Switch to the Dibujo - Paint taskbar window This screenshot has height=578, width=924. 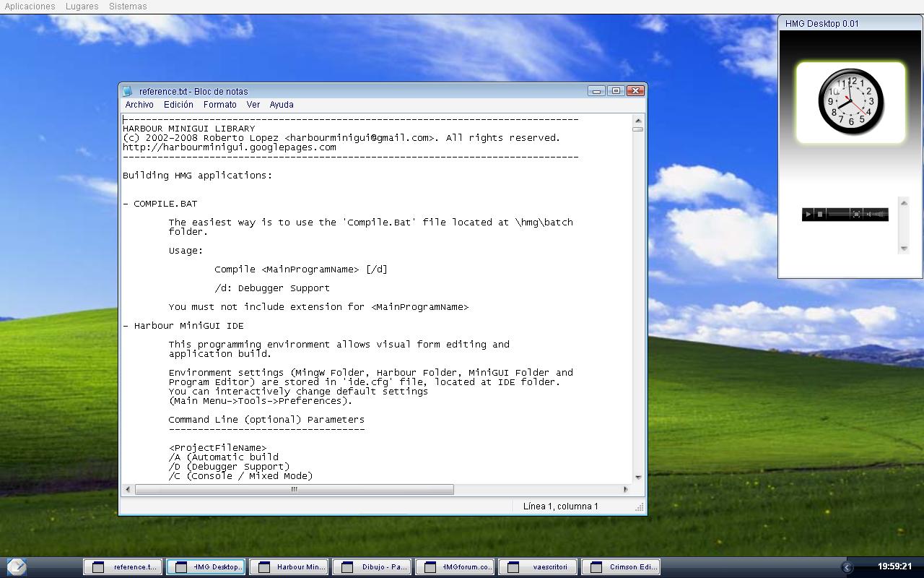(372, 566)
